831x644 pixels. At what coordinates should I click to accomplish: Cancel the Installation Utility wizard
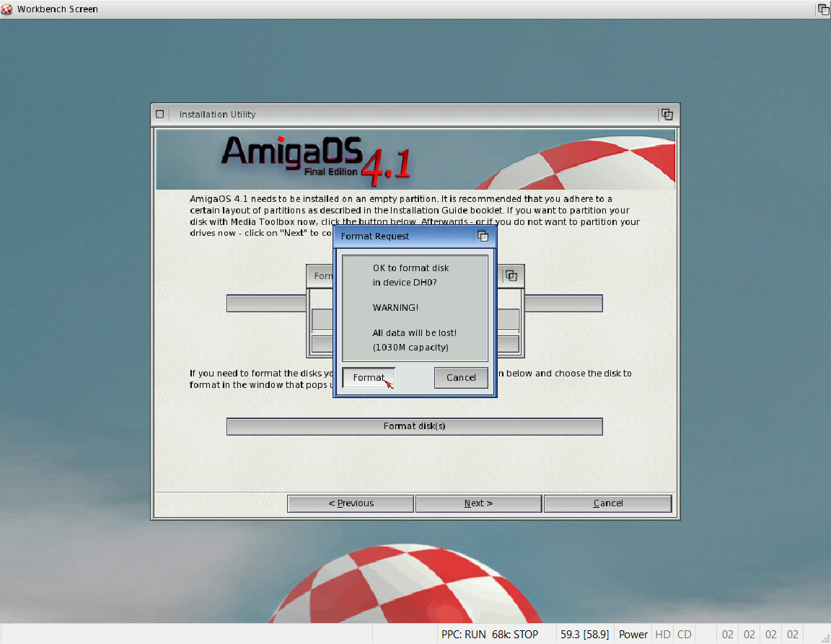(x=608, y=503)
